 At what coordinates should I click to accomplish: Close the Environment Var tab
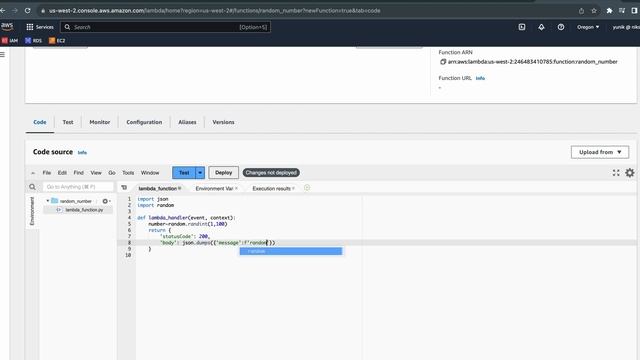[x=236, y=189]
